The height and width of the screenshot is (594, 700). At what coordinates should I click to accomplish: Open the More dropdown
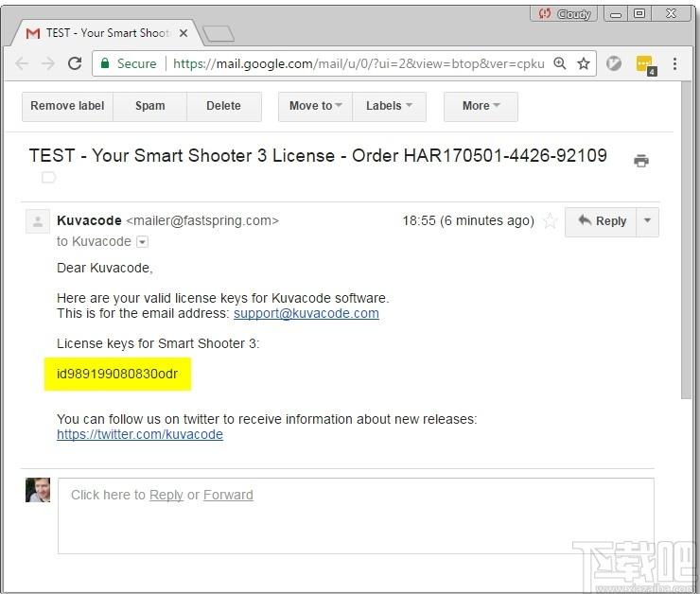[x=481, y=106]
